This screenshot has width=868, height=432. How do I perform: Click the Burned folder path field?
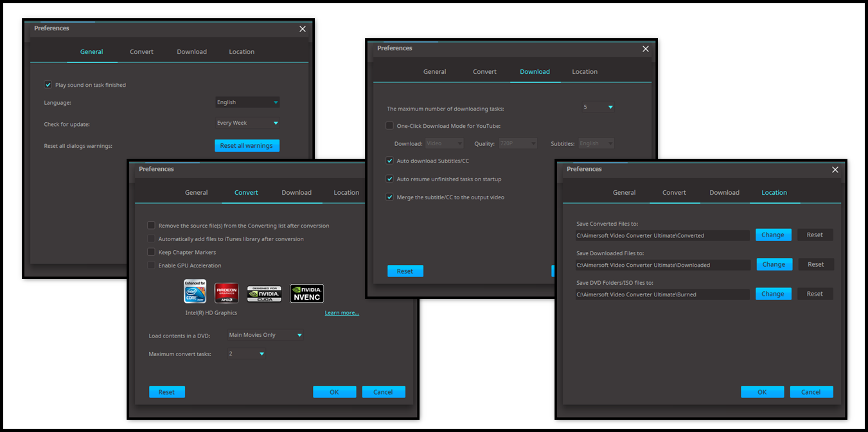pyautogui.click(x=662, y=294)
